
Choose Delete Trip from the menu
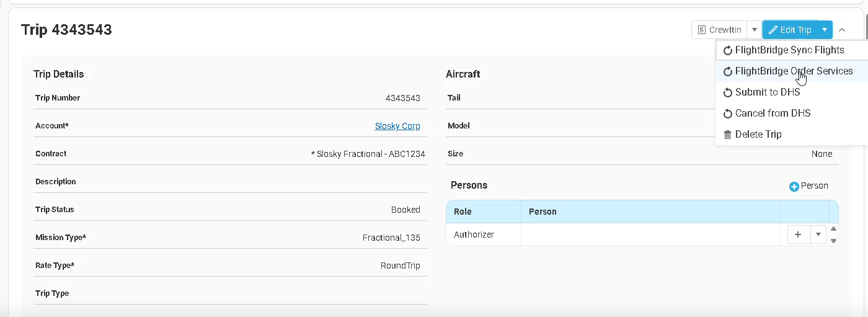pyautogui.click(x=758, y=135)
